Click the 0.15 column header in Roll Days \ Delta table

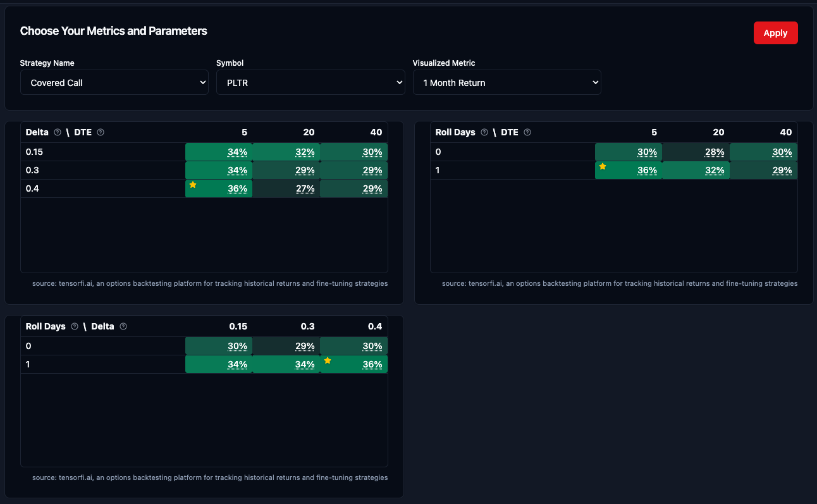(238, 326)
